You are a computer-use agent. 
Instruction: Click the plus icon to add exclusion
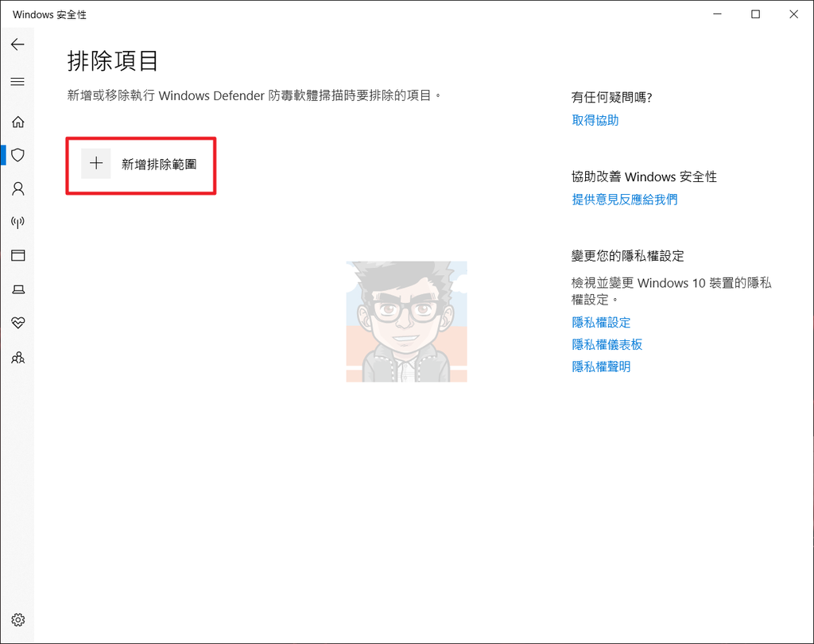tap(95, 164)
